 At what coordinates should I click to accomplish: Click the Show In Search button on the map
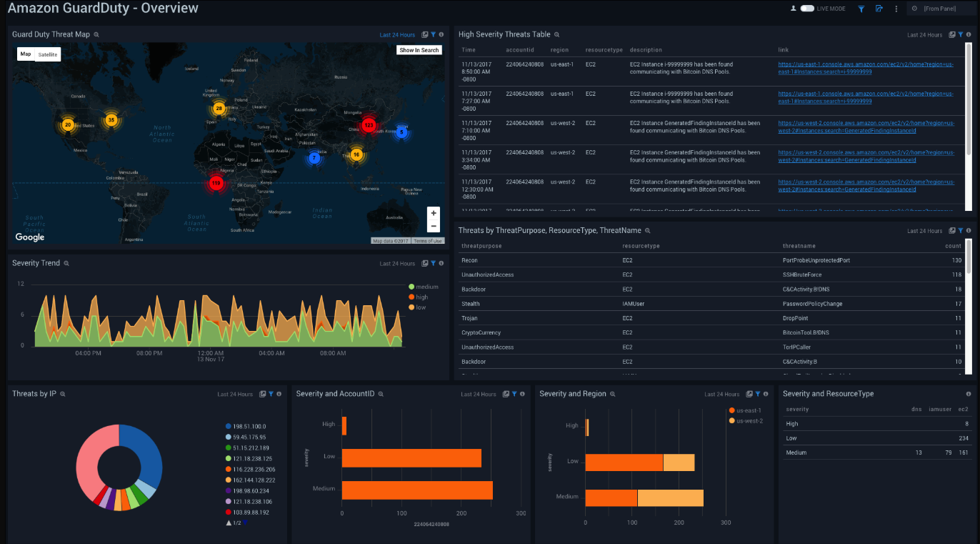[418, 49]
